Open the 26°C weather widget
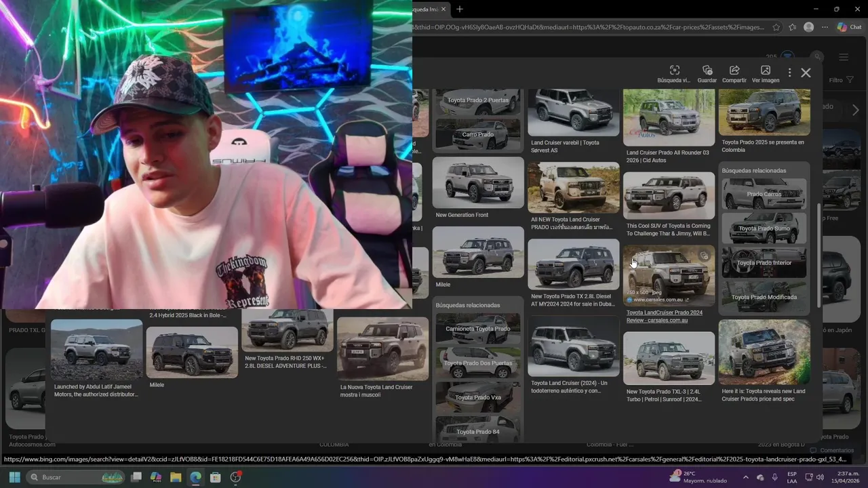This screenshot has height=488, width=868. point(698,477)
